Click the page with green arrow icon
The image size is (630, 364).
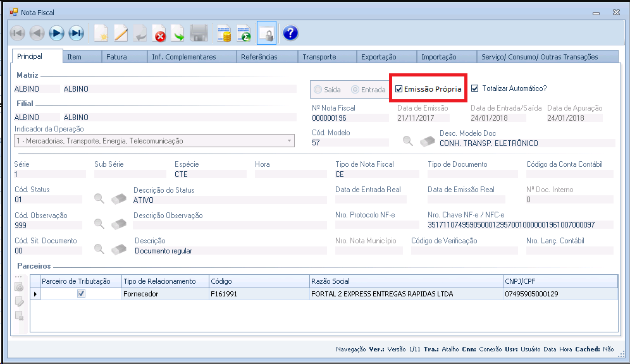point(178,33)
